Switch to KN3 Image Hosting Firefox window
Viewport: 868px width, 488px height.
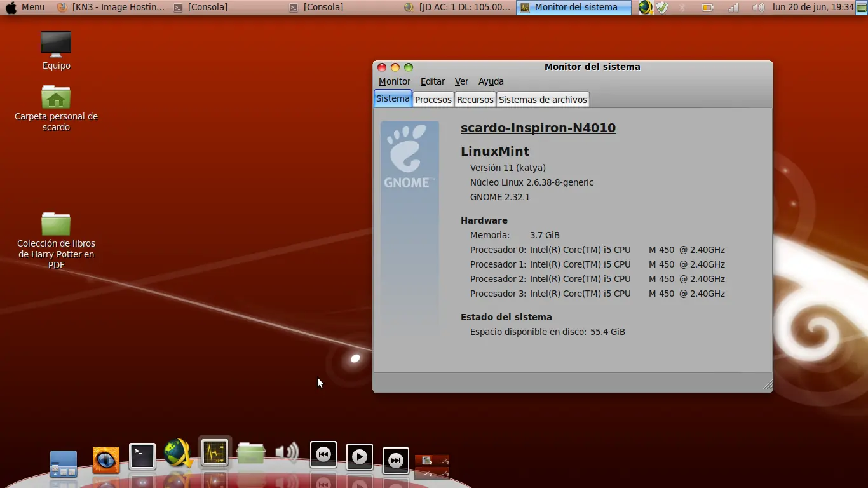pos(111,7)
